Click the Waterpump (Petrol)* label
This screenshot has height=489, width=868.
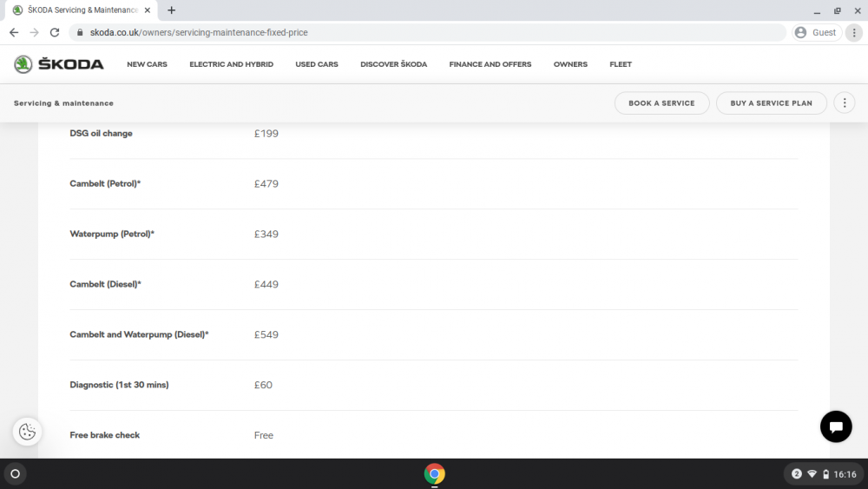tap(112, 235)
